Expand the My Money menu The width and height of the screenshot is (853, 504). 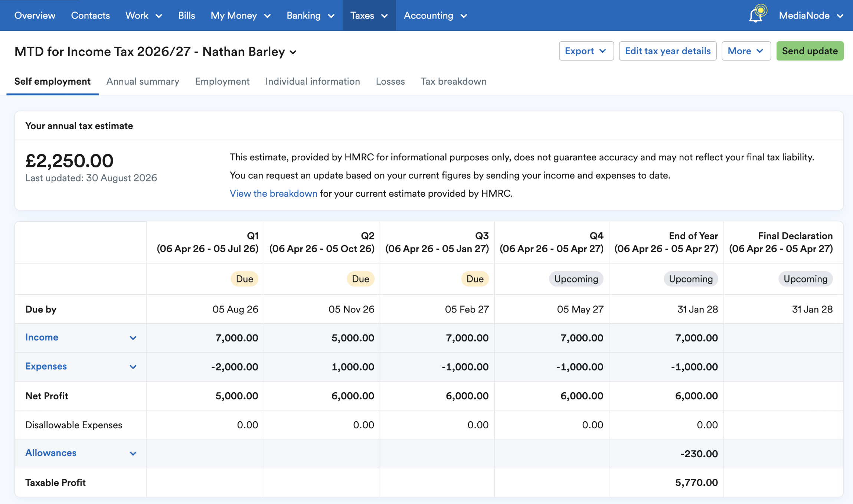pos(241,16)
